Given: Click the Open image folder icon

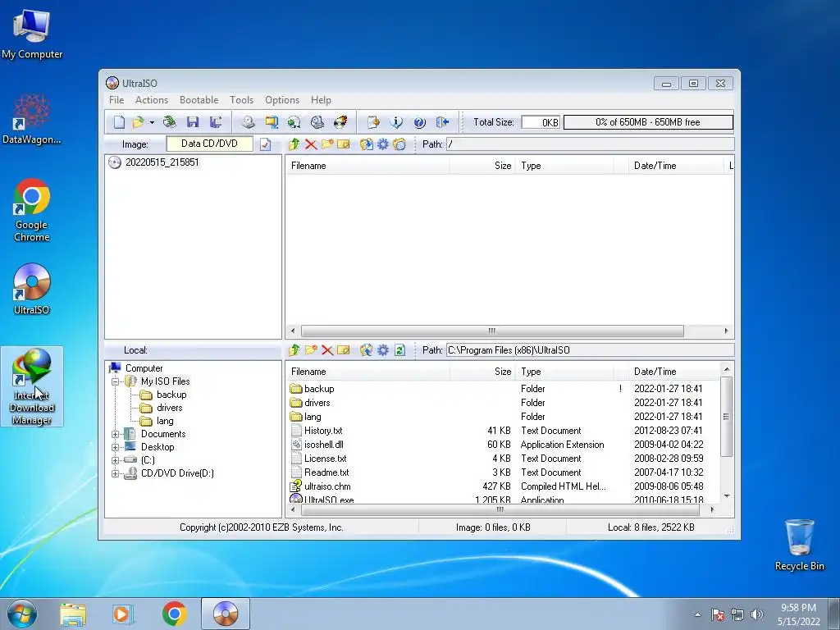Looking at the screenshot, I should point(138,122).
